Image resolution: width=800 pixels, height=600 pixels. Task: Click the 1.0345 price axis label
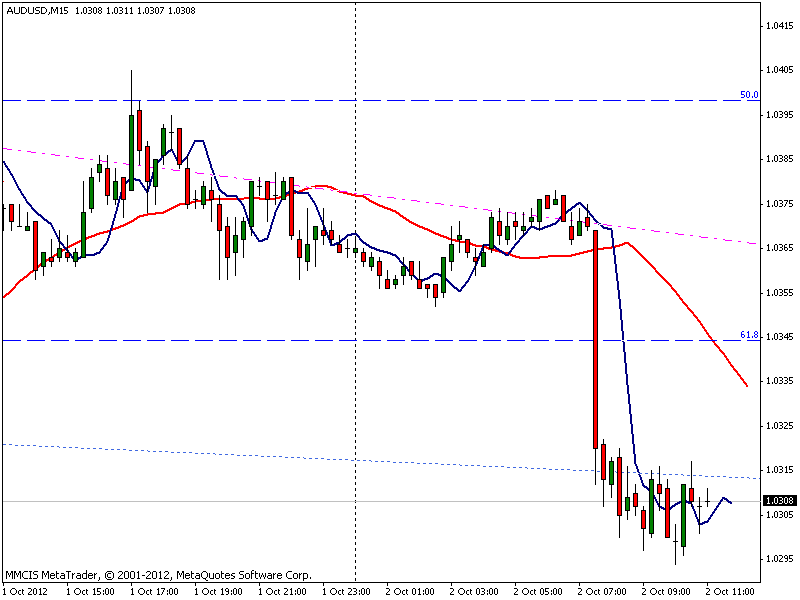780,337
